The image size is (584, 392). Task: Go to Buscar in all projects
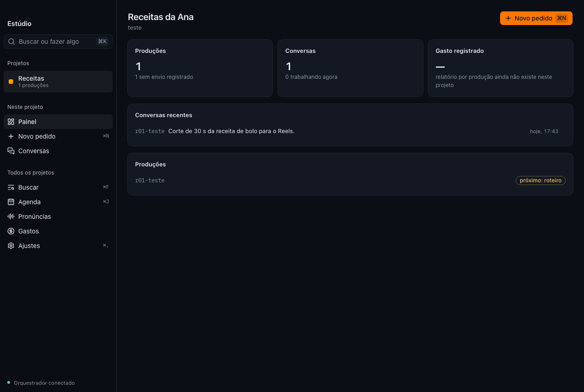[x=58, y=187]
